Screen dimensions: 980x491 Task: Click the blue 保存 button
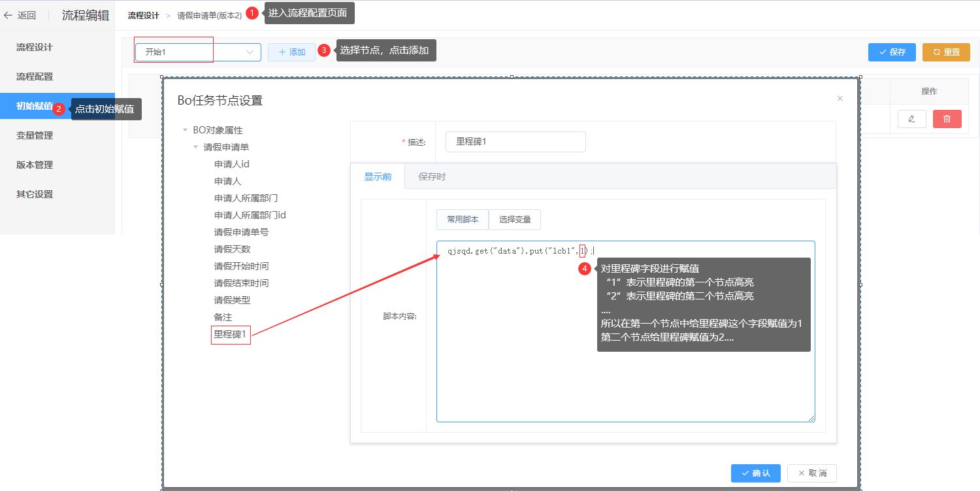click(892, 52)
